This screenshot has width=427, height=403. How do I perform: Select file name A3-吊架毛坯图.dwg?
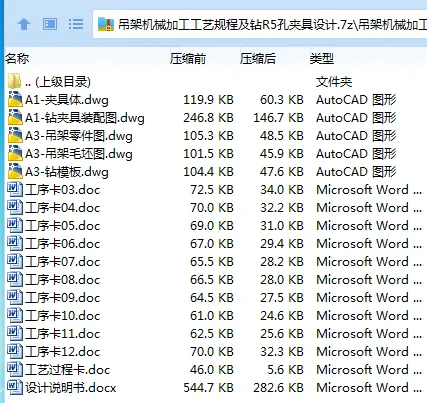[x=79, y=154]
